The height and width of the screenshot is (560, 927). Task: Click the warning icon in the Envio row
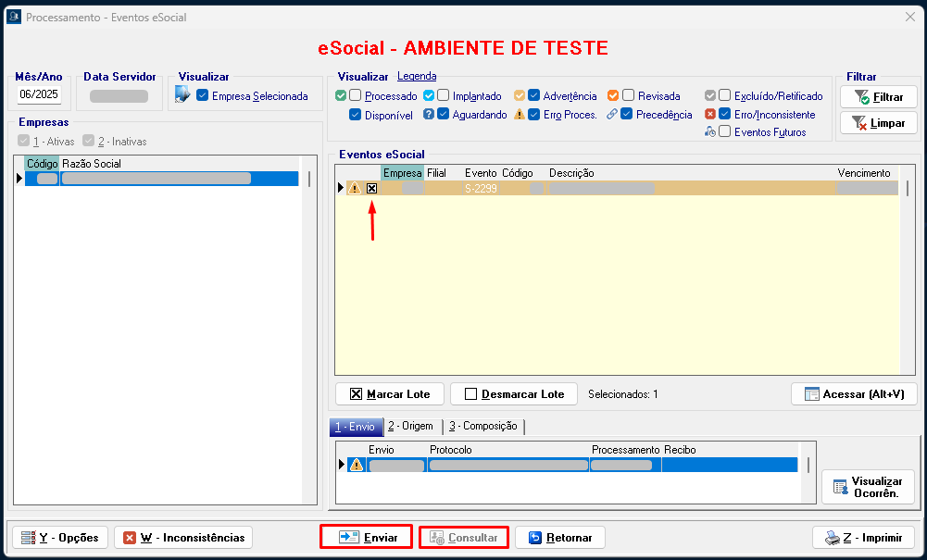(x=356, y=465)
